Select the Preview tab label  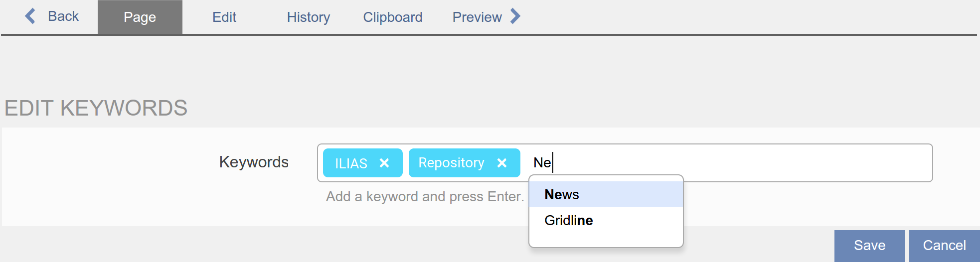477,17
